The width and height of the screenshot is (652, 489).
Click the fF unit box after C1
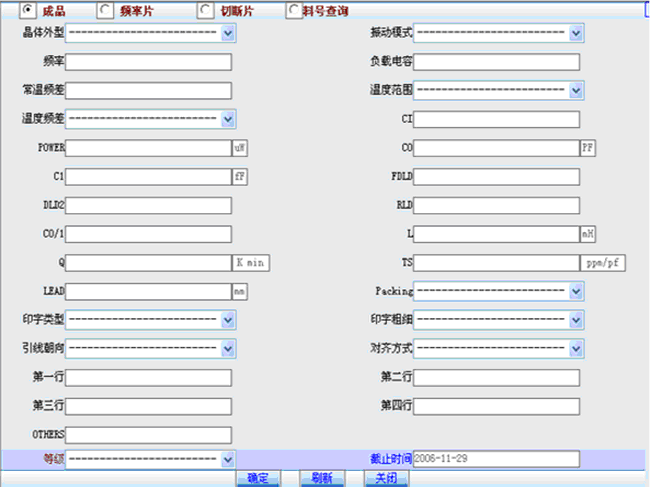tap(240, 177)
